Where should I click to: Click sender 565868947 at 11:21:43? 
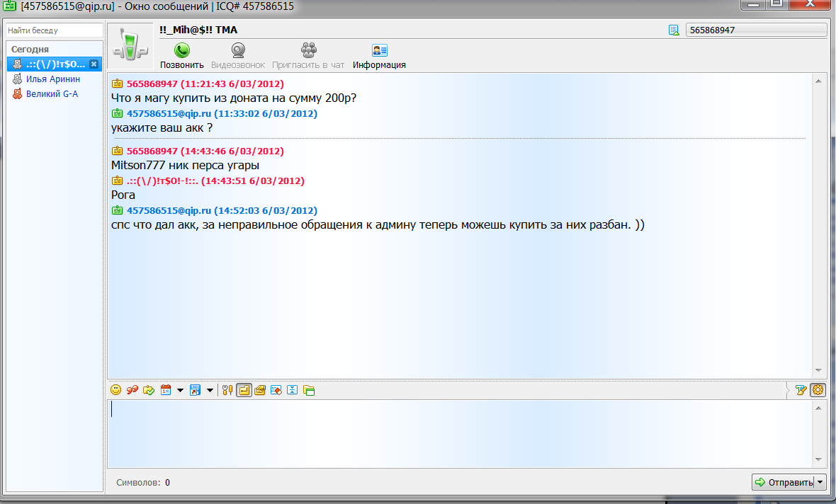click(205, 84)
